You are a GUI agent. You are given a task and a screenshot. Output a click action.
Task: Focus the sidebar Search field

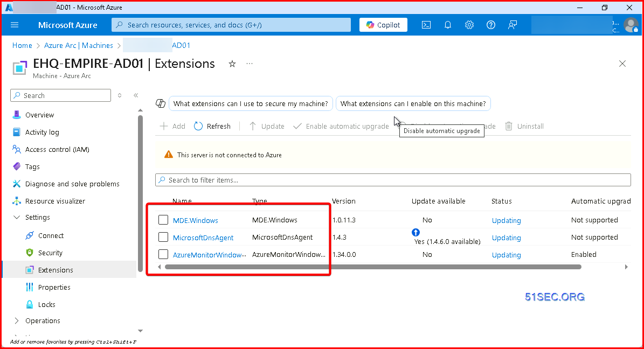(x=61, y=95)
